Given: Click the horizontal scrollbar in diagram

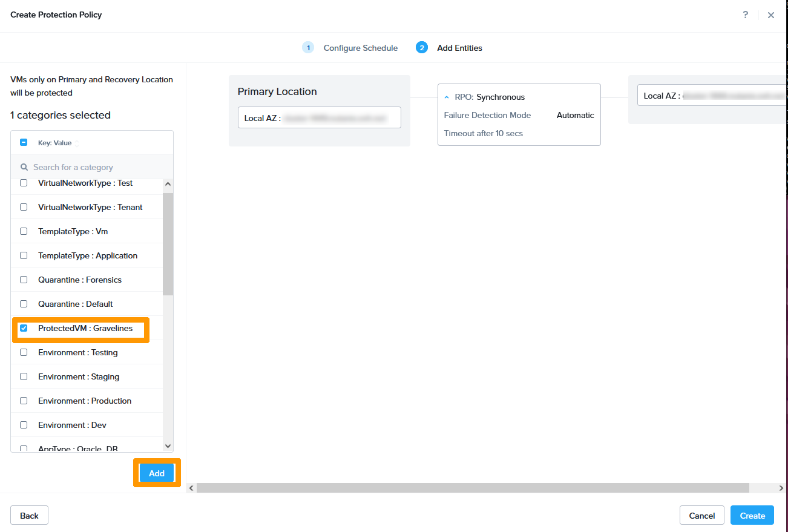Looking at the screenshot, I should (472, 488).
